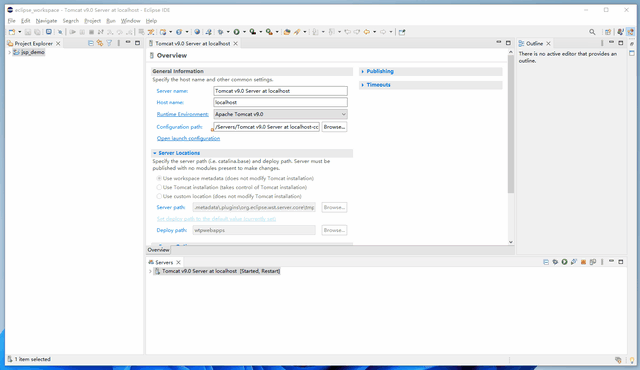
Task: Toggle Link with Editor in Project Explorer
Action: pos(100,43)
